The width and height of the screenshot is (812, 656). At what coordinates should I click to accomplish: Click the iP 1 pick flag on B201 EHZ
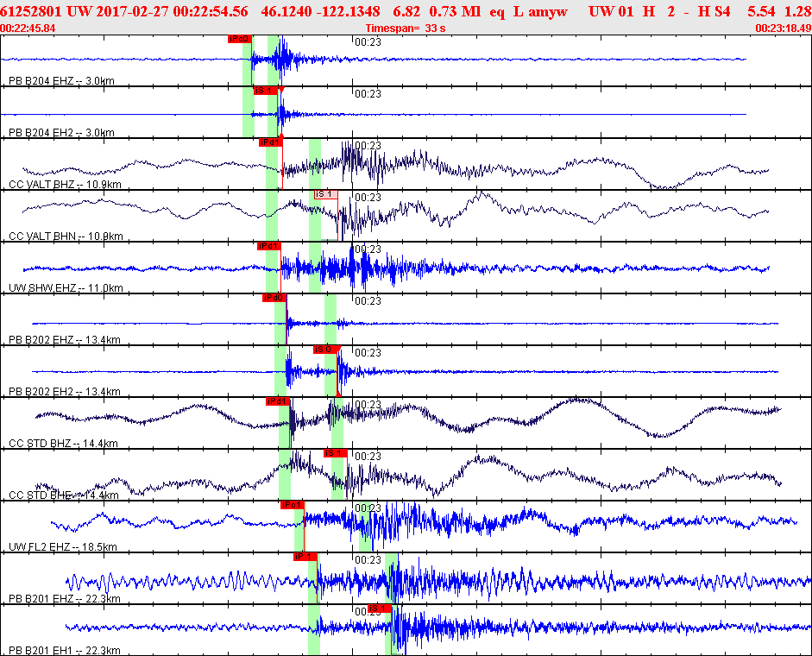coord(305,557)
